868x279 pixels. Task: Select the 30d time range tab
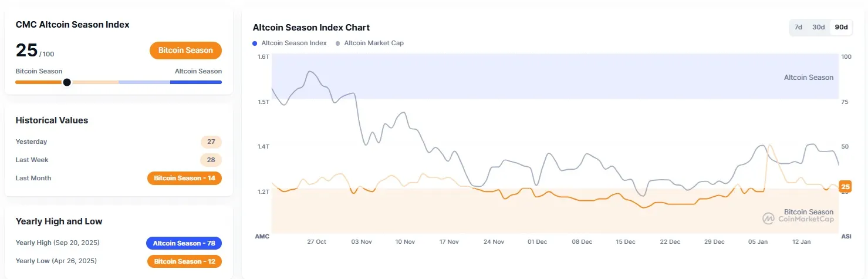coord(818,27)
